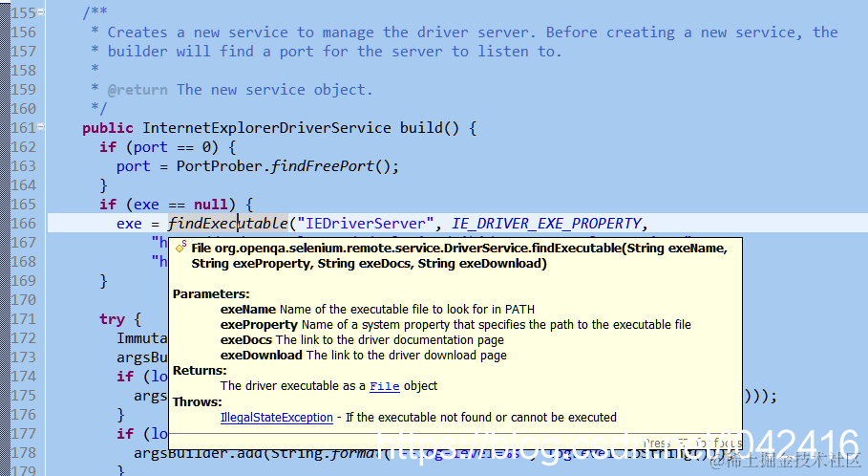Click the exeDocs parameter in the tooltip
868x476 pixels.
(x=246, y=339)
